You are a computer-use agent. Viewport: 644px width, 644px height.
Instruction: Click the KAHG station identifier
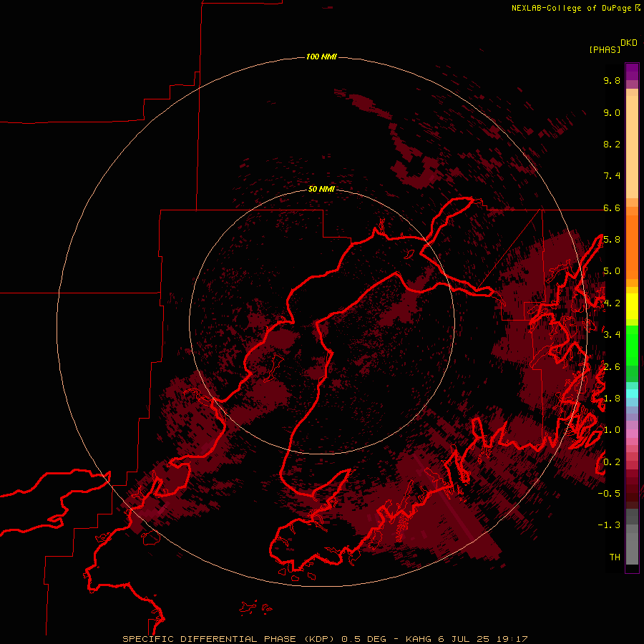419,639
